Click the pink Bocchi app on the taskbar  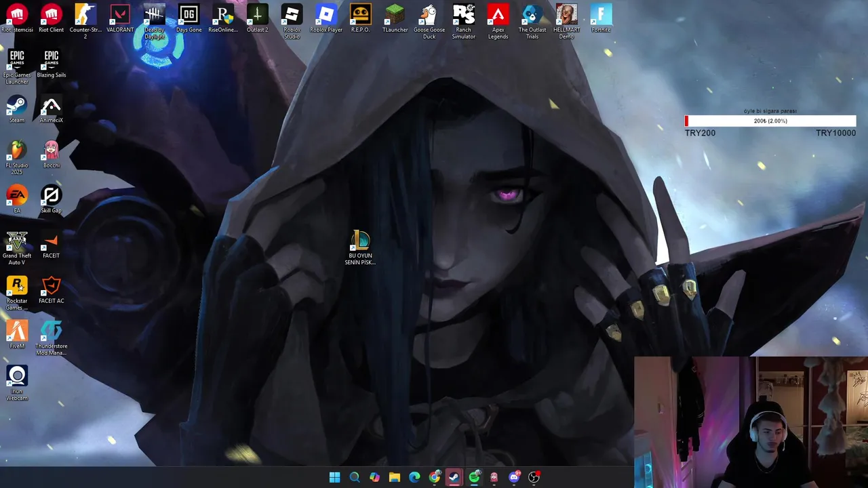(x=494, y=477)
